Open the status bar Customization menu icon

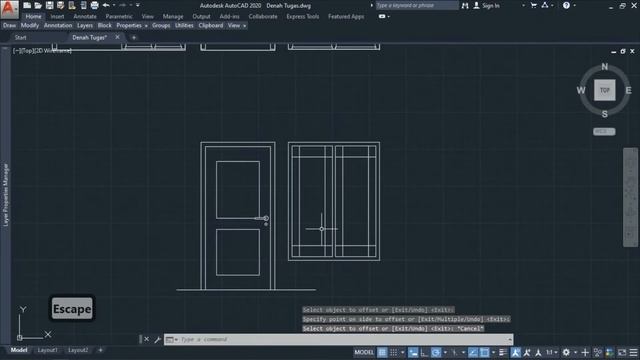[633, 352]
